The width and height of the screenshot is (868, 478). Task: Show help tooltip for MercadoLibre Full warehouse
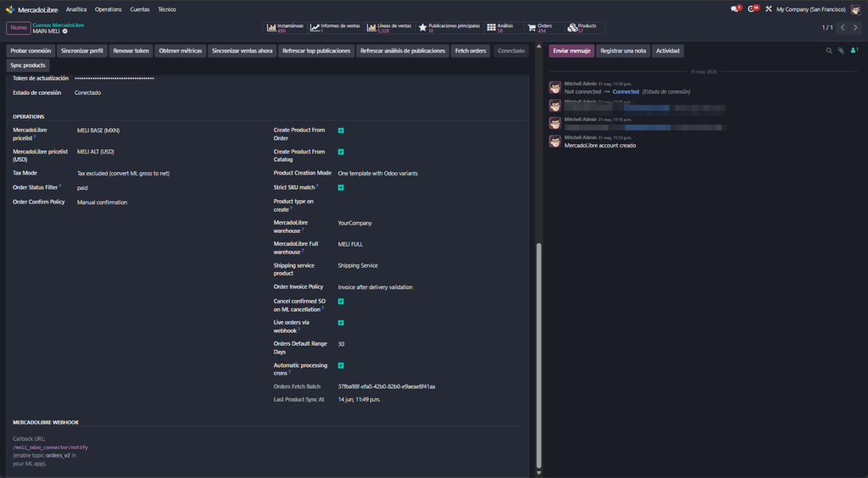pyautogui.click(x=303, y=251)
